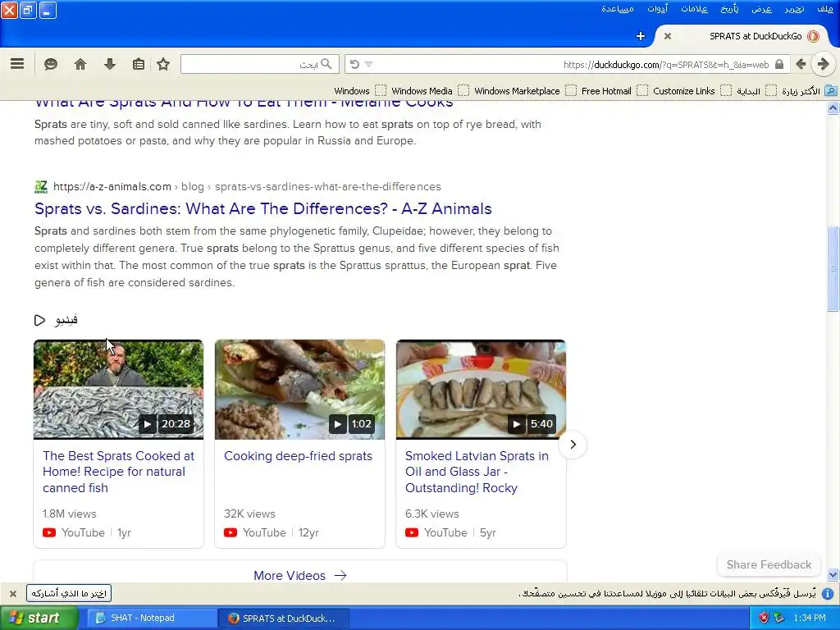This screenshot has width=840, height=630.
Task: Open the علامات menu
Action: click(x=694, y=9)
